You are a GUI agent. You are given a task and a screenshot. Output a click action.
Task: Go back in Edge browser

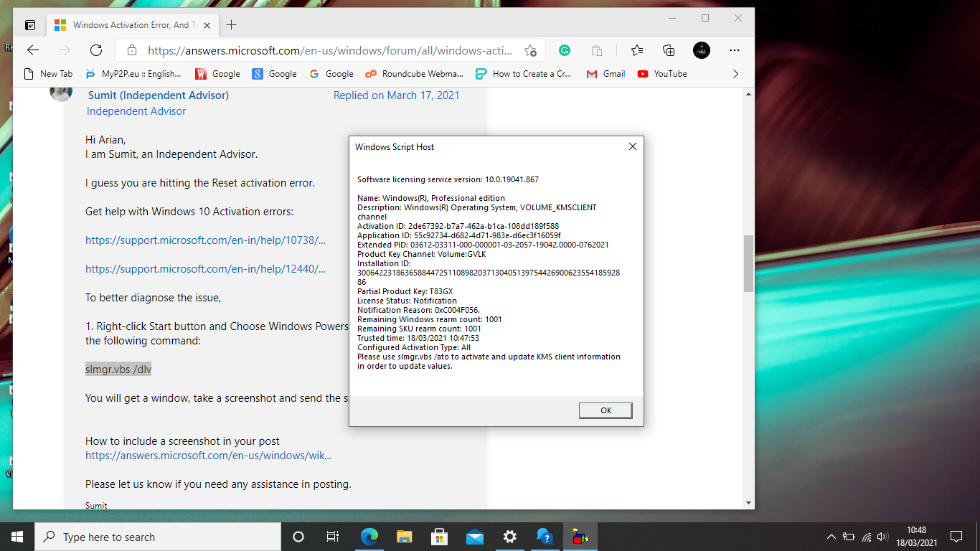coord(33,50)
